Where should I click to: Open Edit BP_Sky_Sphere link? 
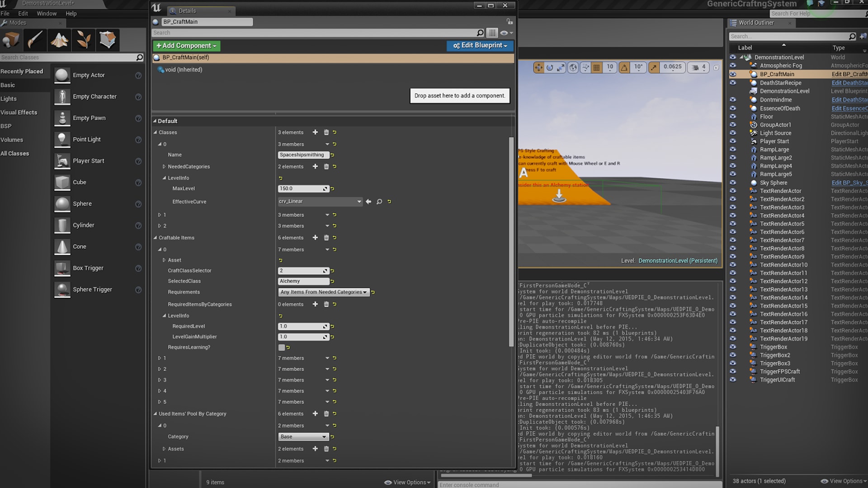(x=849, y=183)
